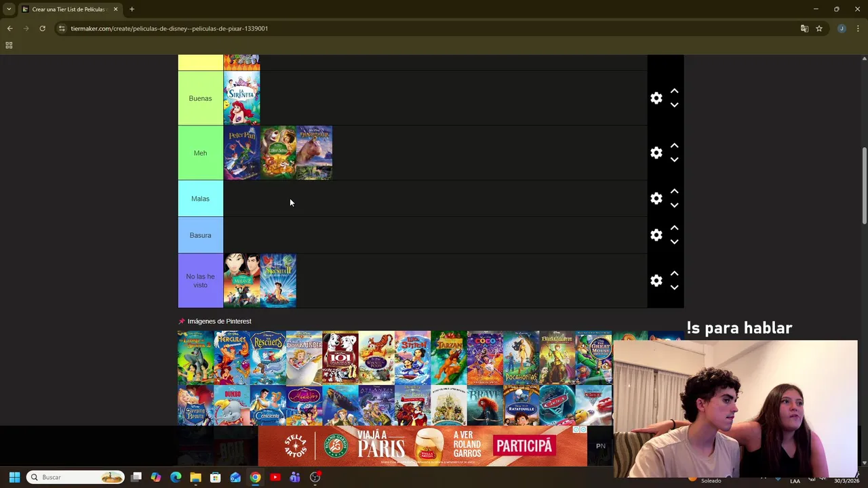The width and height of the screenshot is (868, 488).
Task: Open settings gear for Meh tier
Action: [x=656, y=153]
